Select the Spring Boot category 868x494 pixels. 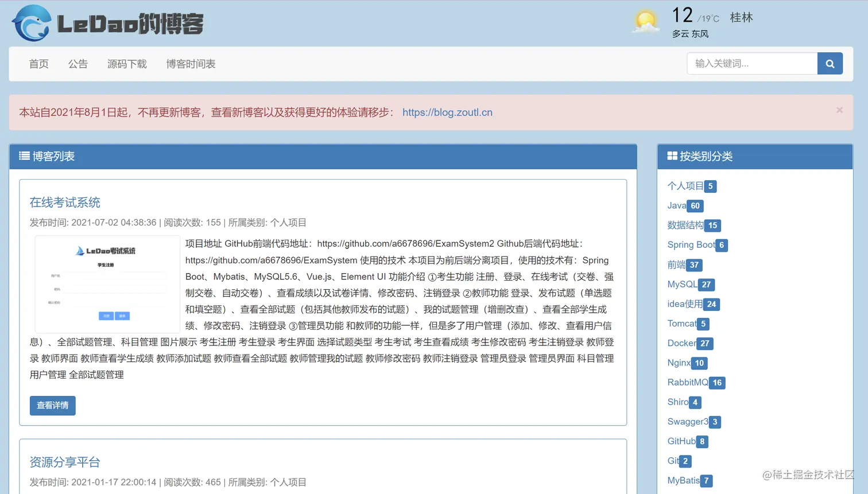tap(691, 244)
